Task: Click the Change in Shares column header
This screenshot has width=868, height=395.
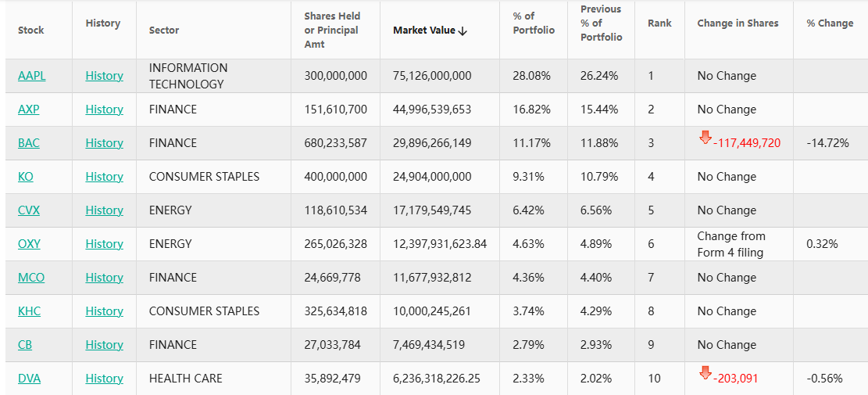Action: click(738, 23)
